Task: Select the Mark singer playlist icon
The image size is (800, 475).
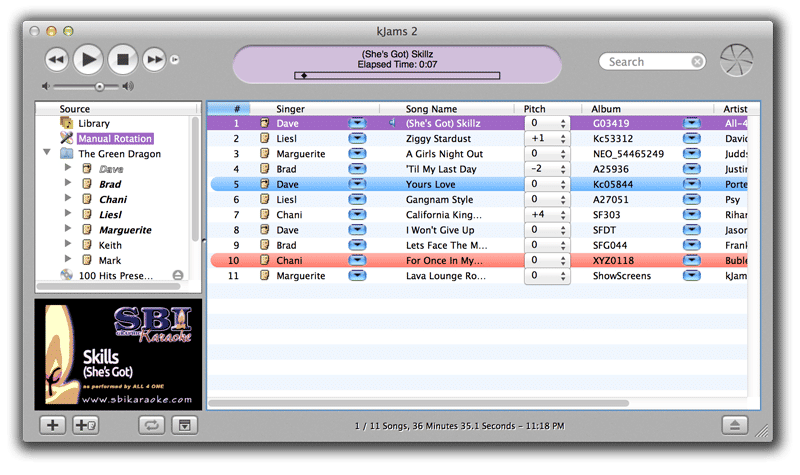Action: (87, 260)
